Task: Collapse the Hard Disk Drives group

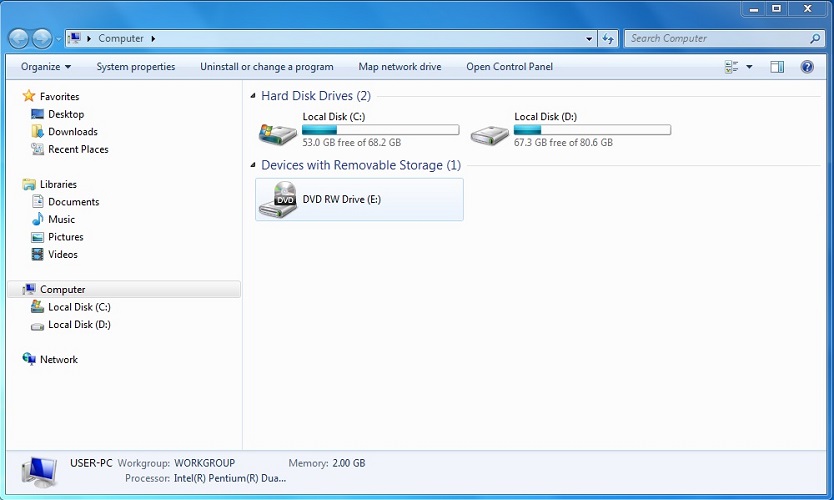Action: 253,96
